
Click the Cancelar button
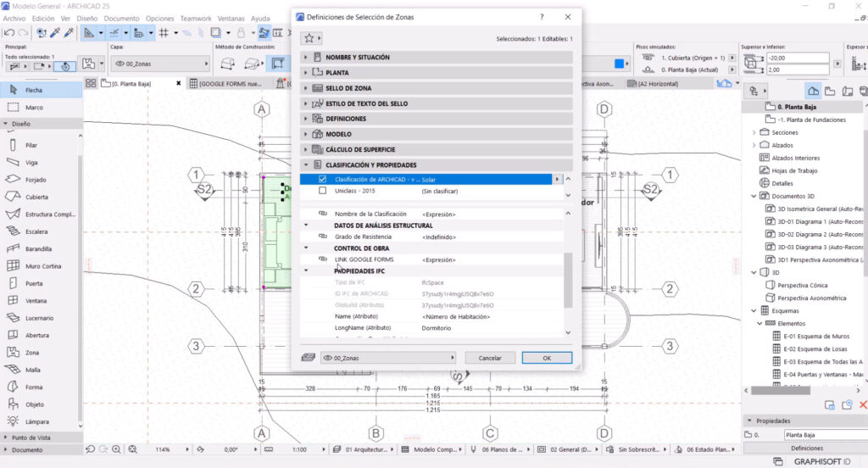490,358
